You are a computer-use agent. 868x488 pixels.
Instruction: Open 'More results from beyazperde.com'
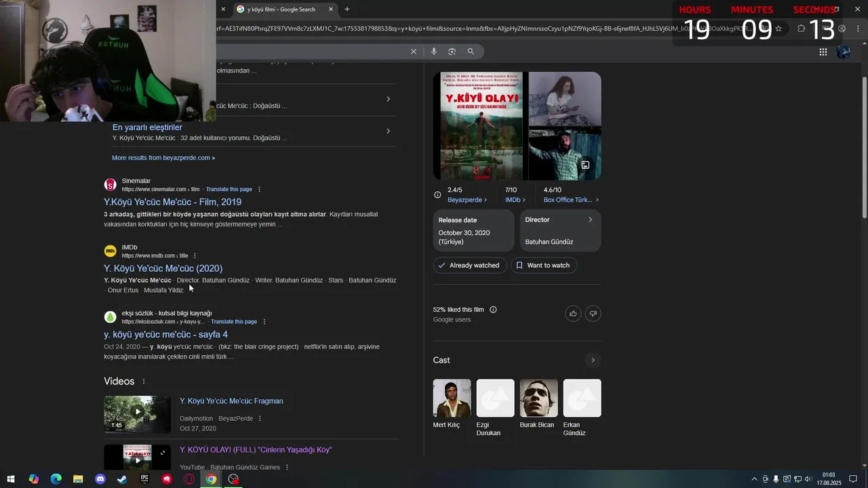pos(163,158)
